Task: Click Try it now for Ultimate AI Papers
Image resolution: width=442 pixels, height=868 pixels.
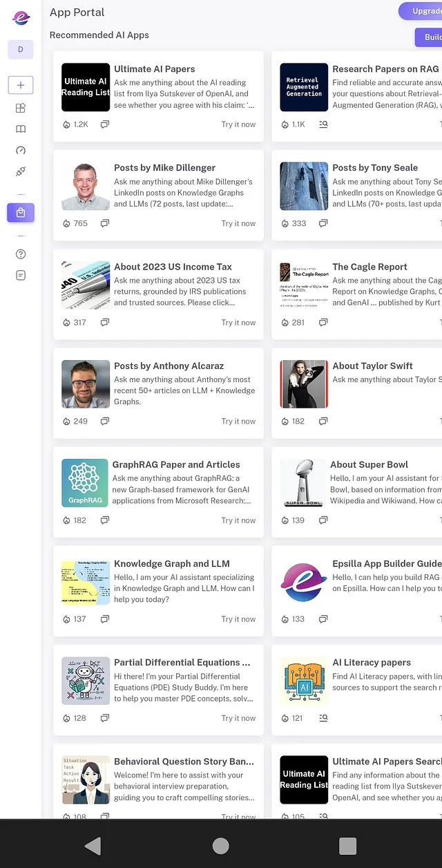Action: [x=238, y=124]
